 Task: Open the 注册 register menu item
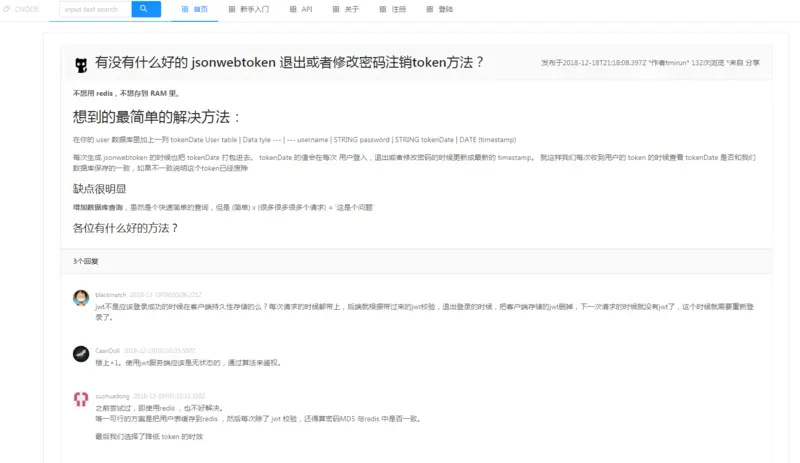[x=392, y=9]
